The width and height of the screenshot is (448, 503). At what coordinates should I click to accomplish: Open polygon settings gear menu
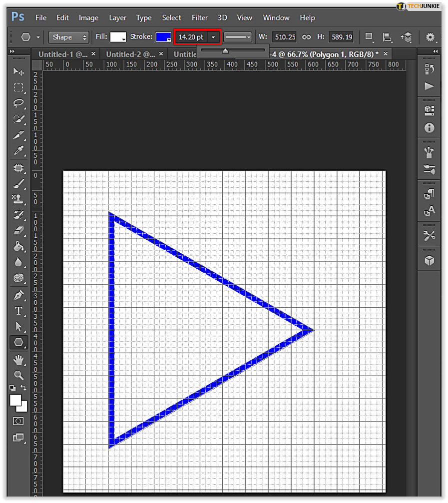click(x=431, y=37)
